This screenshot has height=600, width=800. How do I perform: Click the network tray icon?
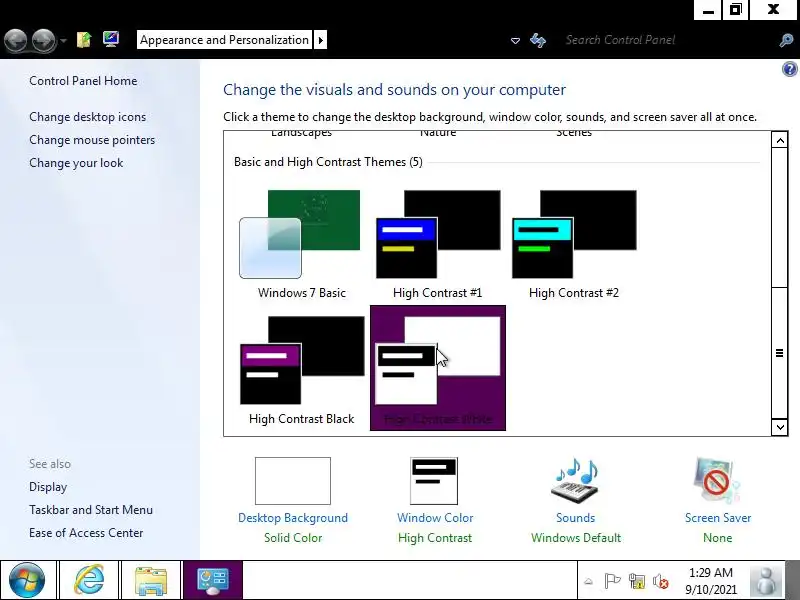pyautogui.click(x=636, y=581)
